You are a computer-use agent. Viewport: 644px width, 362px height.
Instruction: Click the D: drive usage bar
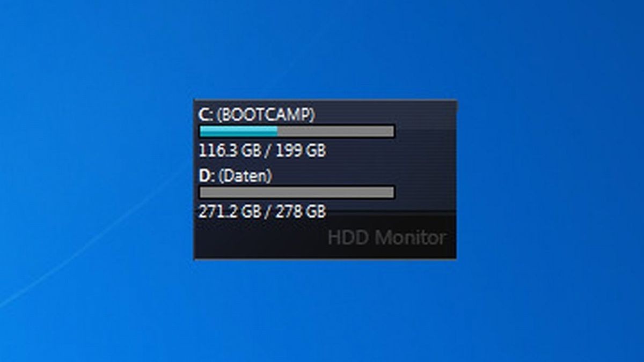(297, 192)
